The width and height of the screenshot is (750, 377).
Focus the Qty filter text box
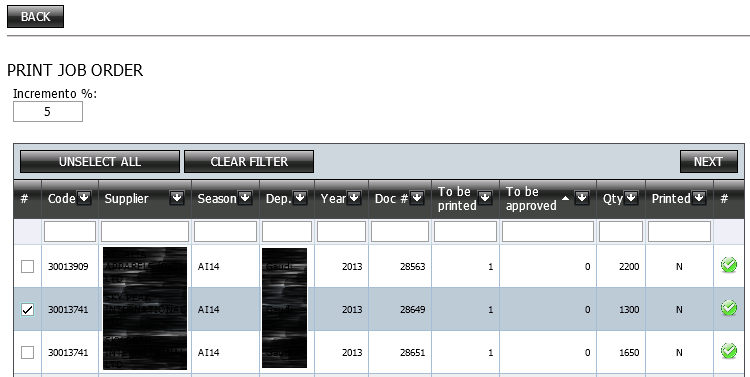click(x=621, y=232)
